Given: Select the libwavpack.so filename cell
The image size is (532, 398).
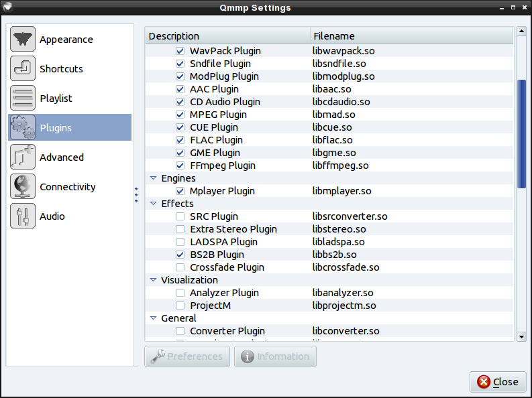Looking at the screenshot, I should (x=411, y=51).
